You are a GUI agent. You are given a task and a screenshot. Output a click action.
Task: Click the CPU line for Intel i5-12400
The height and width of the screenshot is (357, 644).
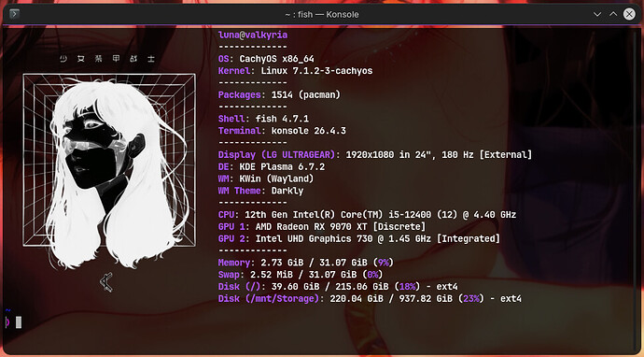point(367,215)
